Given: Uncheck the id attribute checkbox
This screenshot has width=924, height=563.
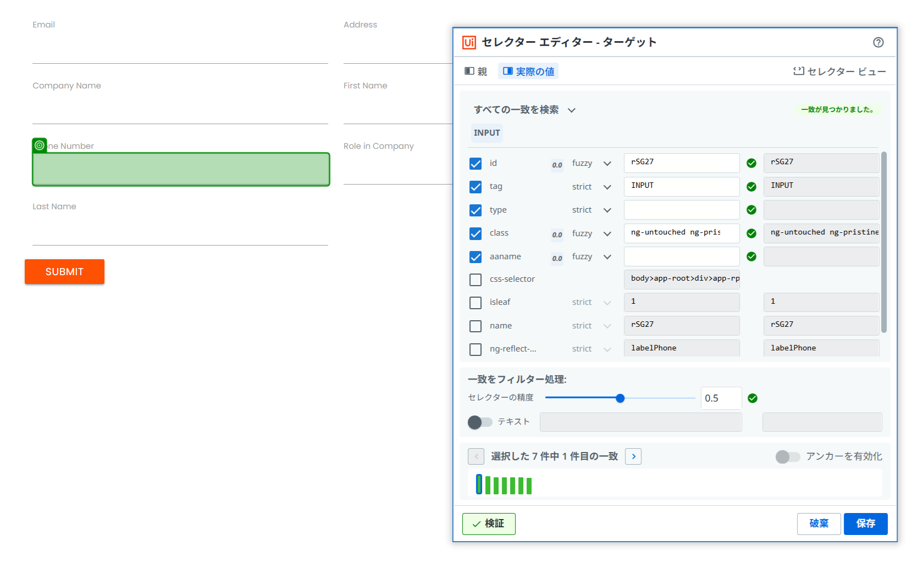Looking at the screenshot, I should [475, 164].
